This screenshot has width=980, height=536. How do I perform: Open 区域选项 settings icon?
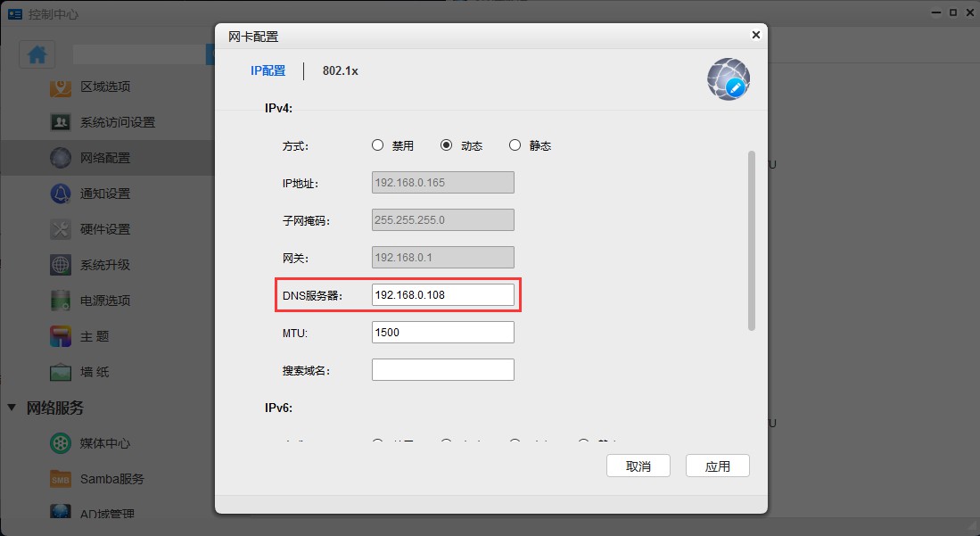[60, 87]
